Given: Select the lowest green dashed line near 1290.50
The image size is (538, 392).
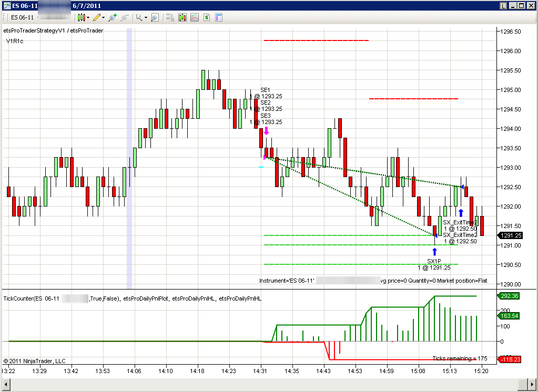Looking at the screenshot, I should pos(361,264).
